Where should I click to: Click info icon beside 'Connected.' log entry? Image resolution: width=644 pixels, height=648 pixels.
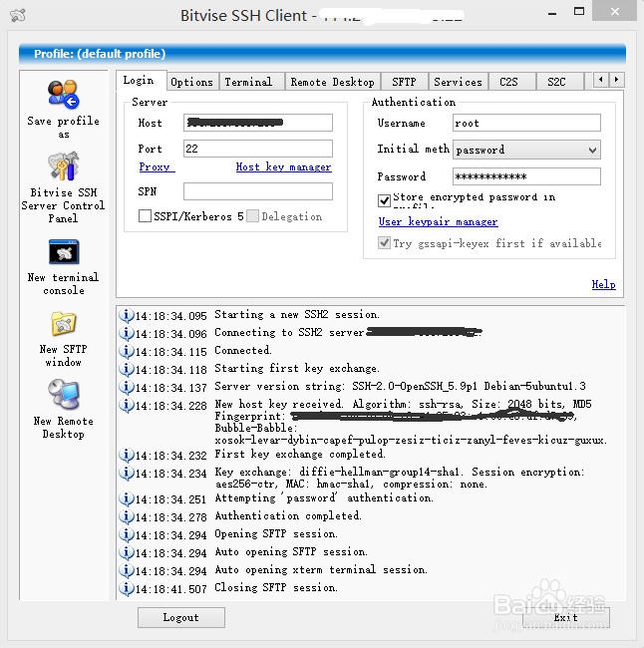126,351
